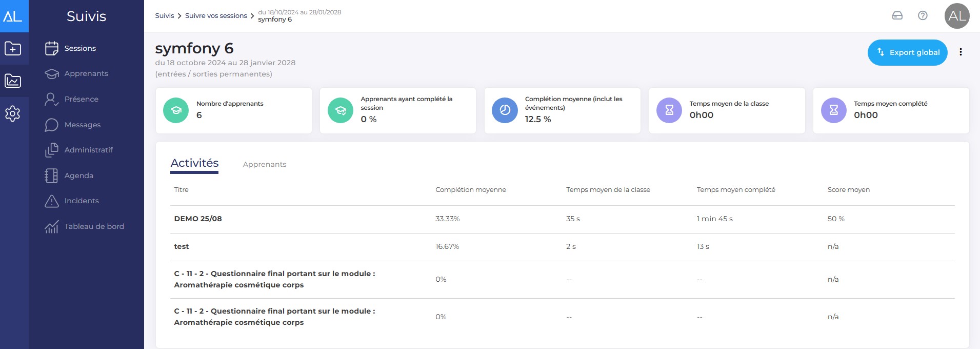Click the 12.5 % average completion value
The height and width of the screenshot is (349, 980).
tap(538, 119)
